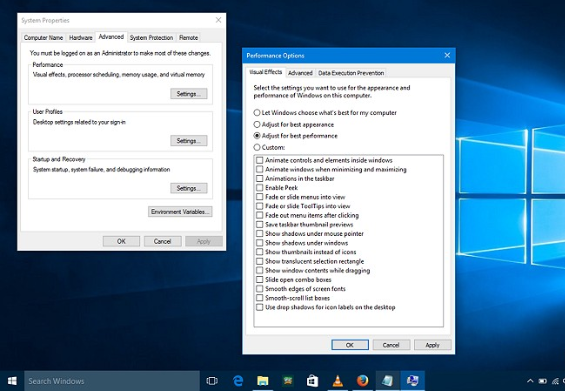The image size is (565, 391).
Task: Show hidden system tray icons
Action: point(530,381)
